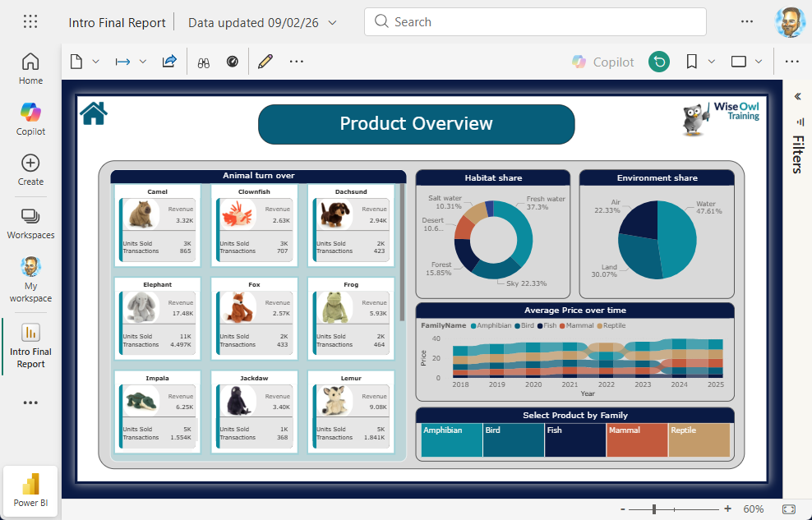The image size is (812, 520).
Task: Click the Search box at the top
Action: click(x=534, y=22)
